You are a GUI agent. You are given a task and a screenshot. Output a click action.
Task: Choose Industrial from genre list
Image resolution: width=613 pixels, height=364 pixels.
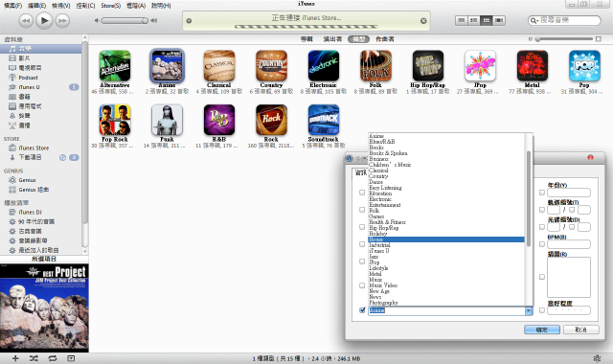pyautogui.click(x=446, y=245)
